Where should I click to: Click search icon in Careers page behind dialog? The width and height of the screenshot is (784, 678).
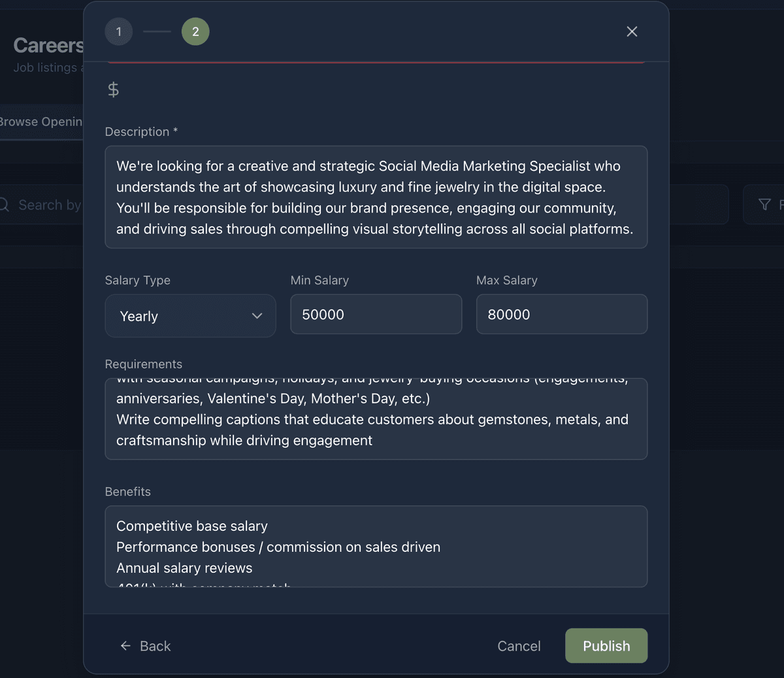(x=3, y=205)
